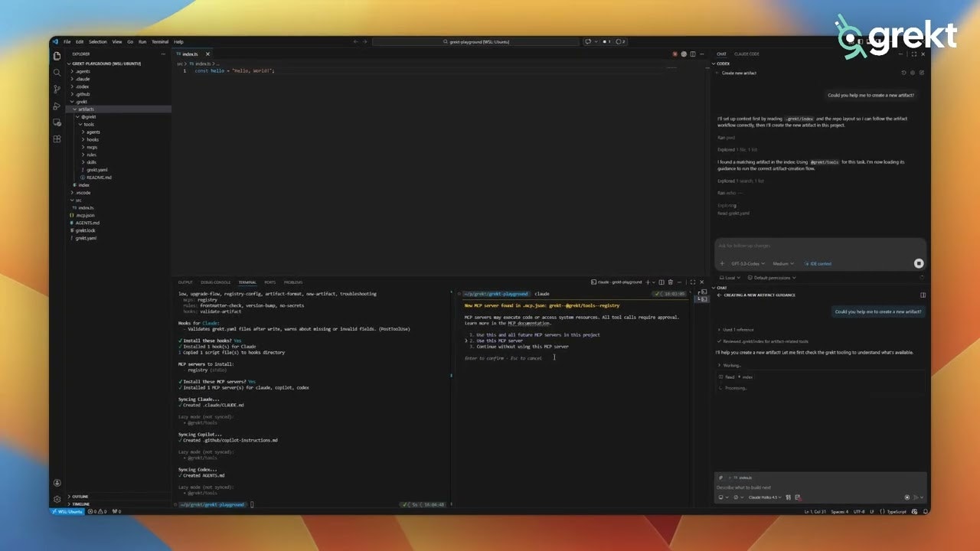Screen dimensions: 980x551
Task: Open the Search view in activity bar
Action: click(57, 73)
